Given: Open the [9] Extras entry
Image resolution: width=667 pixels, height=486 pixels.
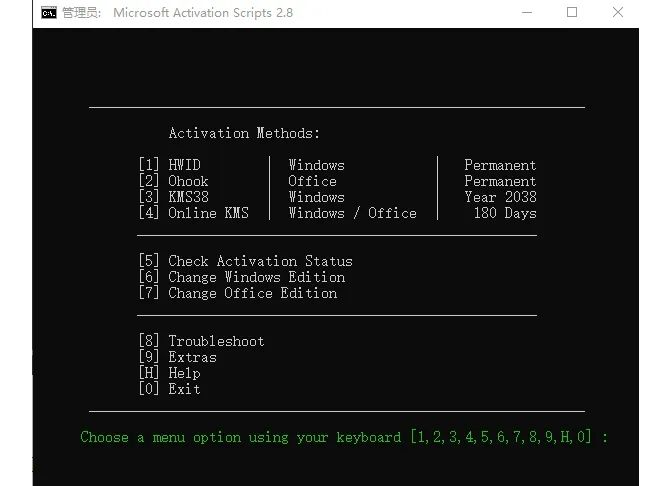Looking at the screenshot, I should [177, 357].
